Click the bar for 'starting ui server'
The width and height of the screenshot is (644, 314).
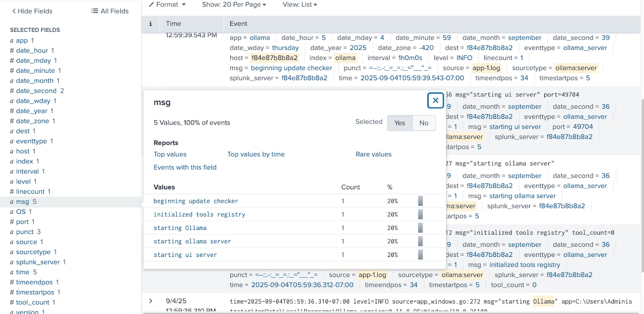tap(420, 255)
